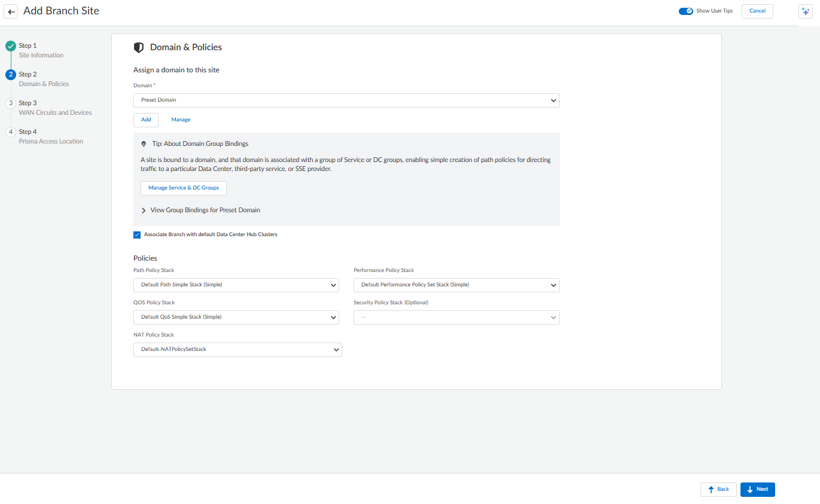Screen dimensions: 820x504
Task: Go to WAN Circuits and Devices step
Action: tap(55, 112)
